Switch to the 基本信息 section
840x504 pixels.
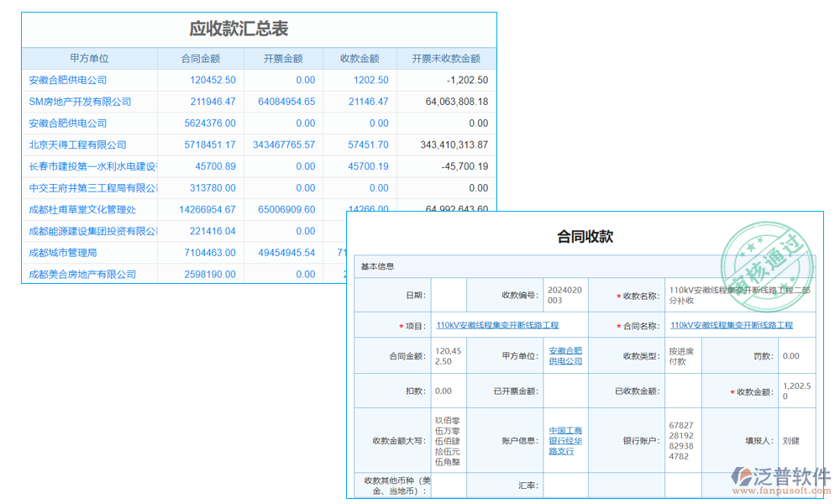(380, 266)
